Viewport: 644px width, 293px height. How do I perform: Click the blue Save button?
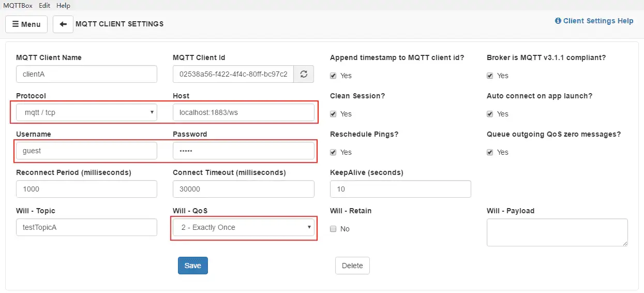click(x=193, y=266)
